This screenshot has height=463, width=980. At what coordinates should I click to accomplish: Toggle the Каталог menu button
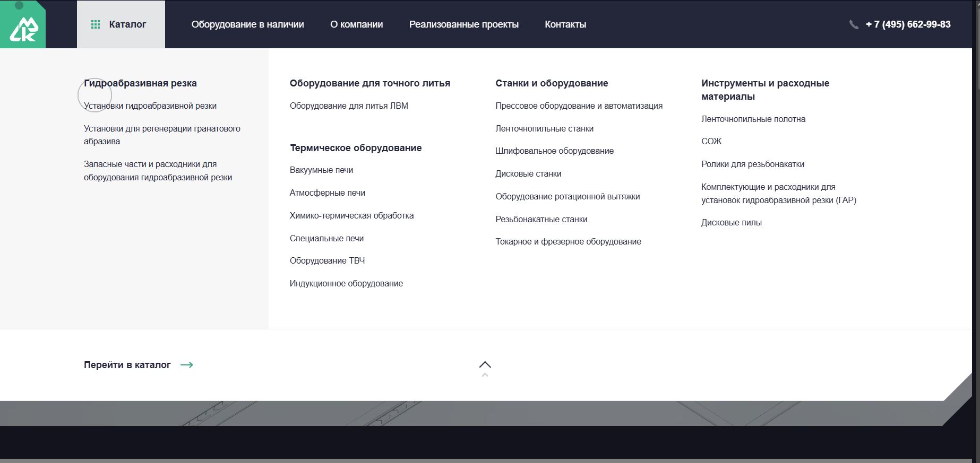(x=121, y=24)
